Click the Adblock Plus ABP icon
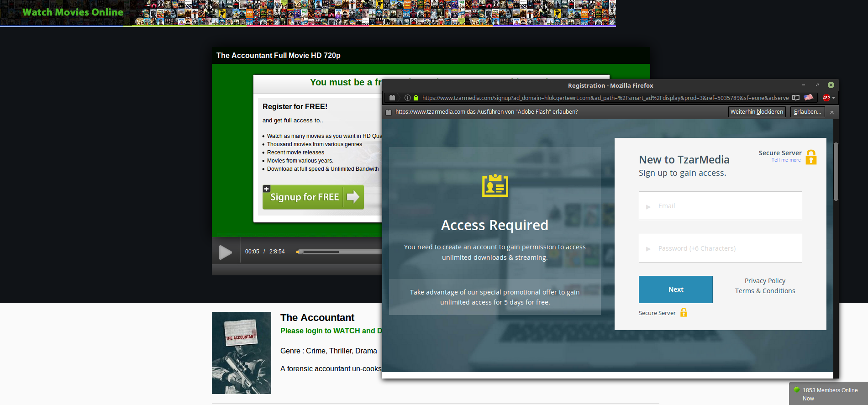Viewport: 868px width, 405px height. coord(826,98)
